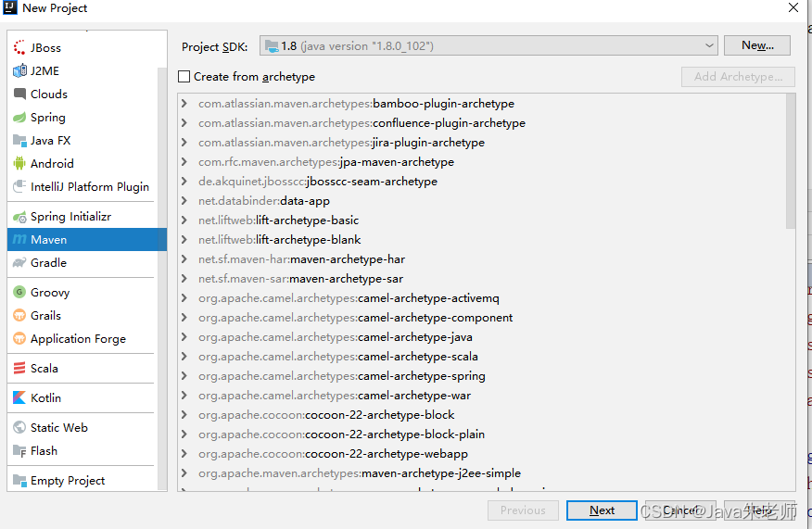Click the Application Forge icon
This screenshot has height=529, width=812.
pos(19,338)
